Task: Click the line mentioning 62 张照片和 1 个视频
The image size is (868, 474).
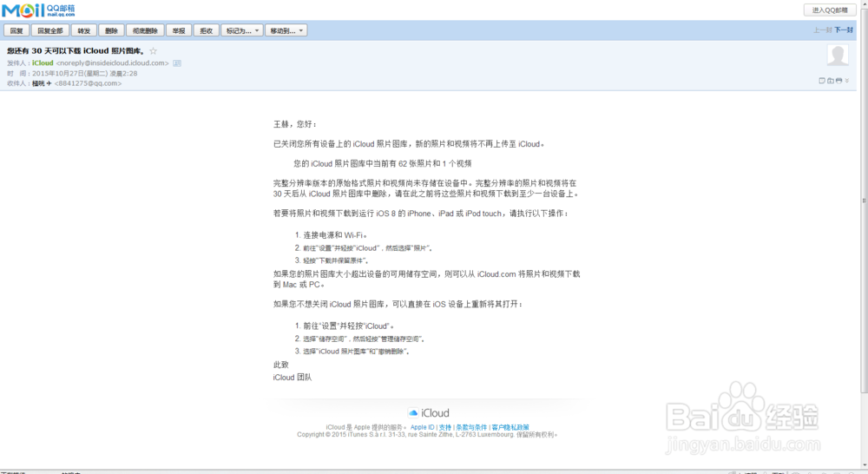Action: click(x=383, y=164)
